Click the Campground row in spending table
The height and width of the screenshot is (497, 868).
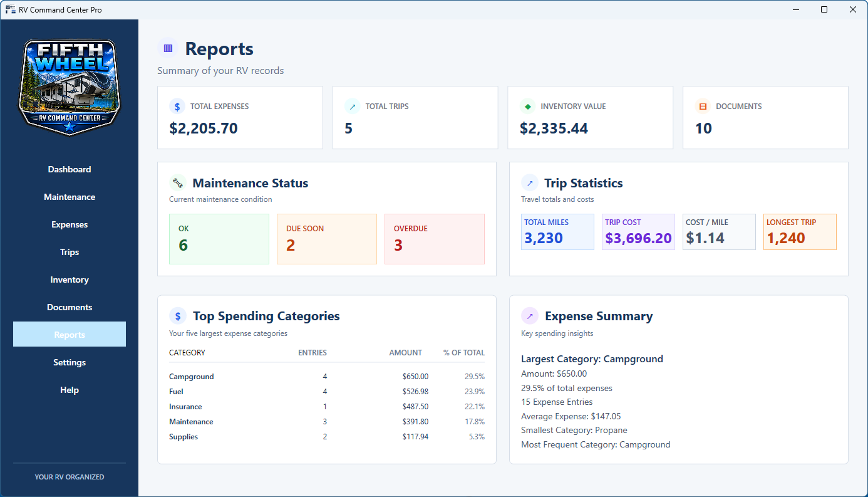coord(327,377)
